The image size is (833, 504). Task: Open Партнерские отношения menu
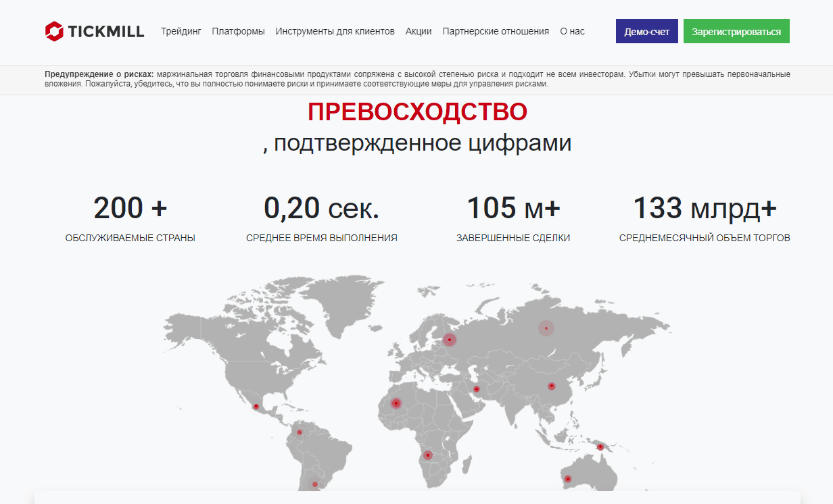pyautogui.click(x=496, y=31)
